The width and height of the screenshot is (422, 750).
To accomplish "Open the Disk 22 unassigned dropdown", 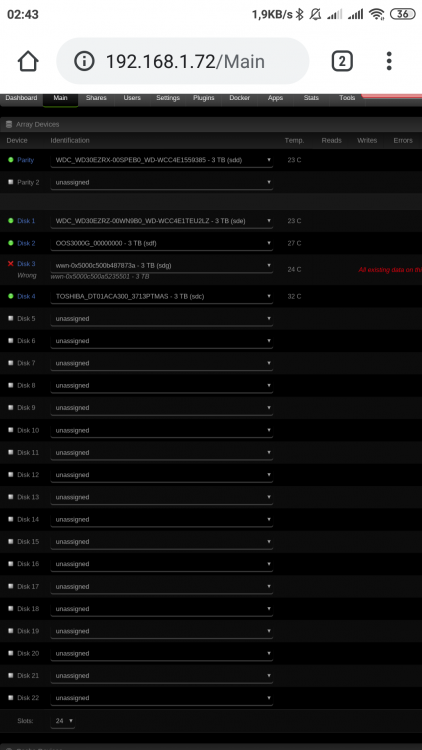I will [162, 698].
